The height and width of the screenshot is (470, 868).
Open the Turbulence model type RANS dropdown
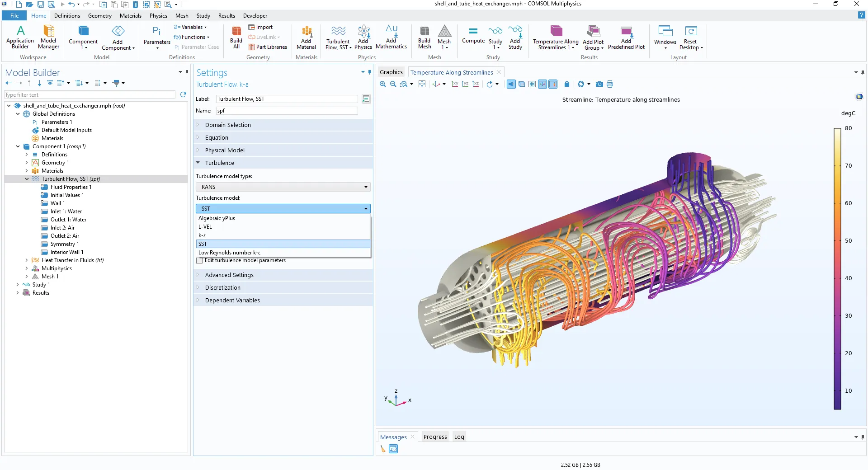tap(283, 187)
